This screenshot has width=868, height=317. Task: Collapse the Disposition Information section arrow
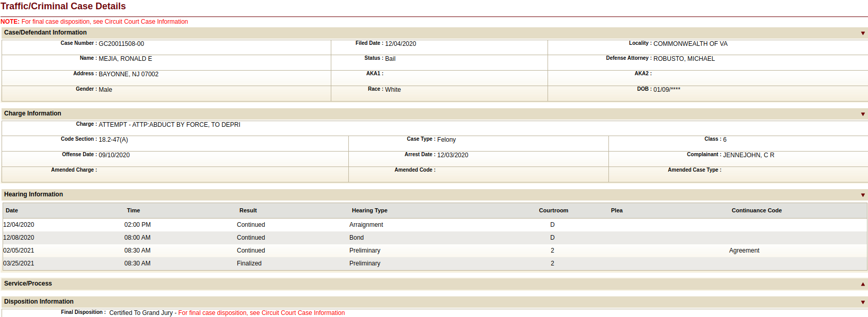(x=863, y=302)
